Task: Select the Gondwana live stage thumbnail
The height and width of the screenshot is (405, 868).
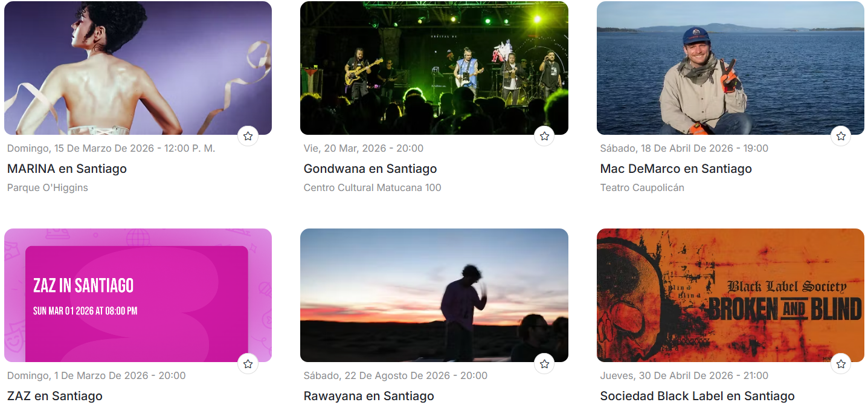Action: [434, 68]
